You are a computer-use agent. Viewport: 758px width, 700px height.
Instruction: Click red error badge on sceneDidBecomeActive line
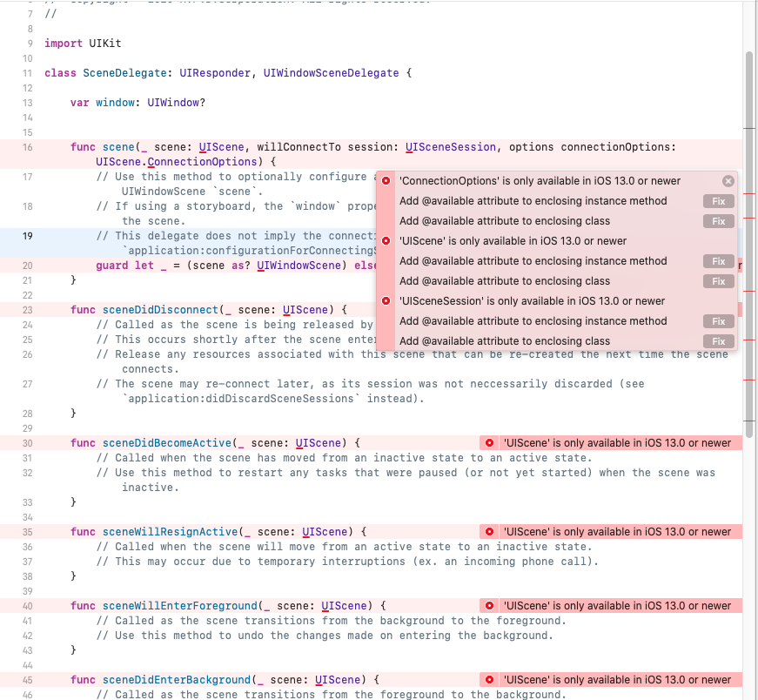coord(487,442)
